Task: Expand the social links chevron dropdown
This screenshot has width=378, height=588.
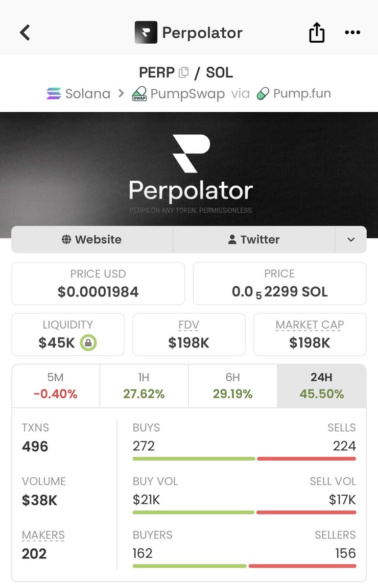Action: click(x=351, y=240)
